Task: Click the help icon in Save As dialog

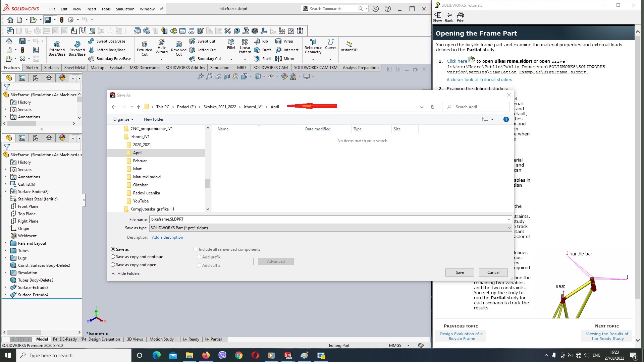Action: 506,119
